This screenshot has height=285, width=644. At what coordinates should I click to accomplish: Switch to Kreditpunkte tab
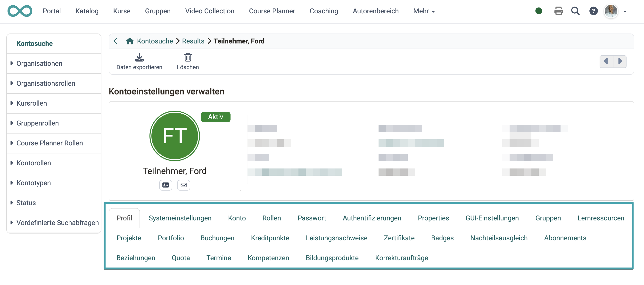[270, 238]
